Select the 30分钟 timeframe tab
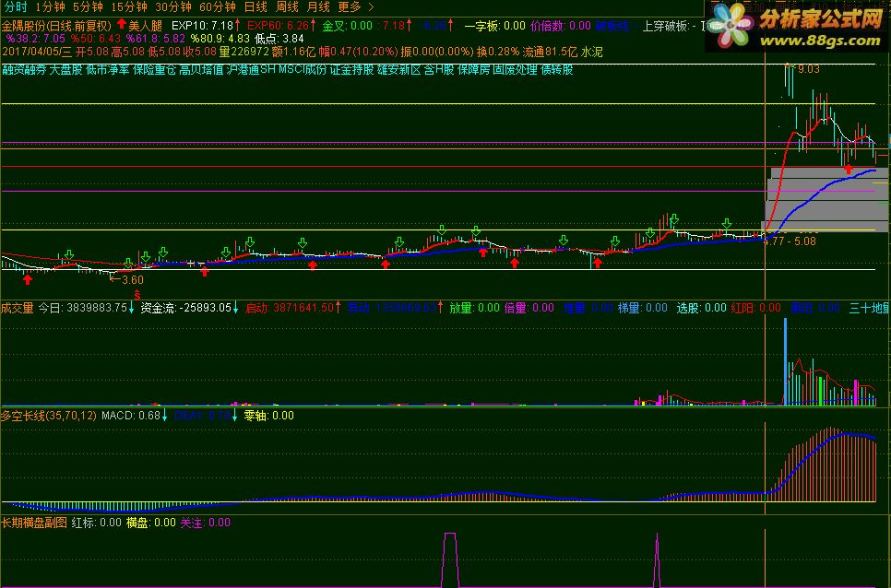The height and width of the screenshot is (588, 891). pos(173,6)
